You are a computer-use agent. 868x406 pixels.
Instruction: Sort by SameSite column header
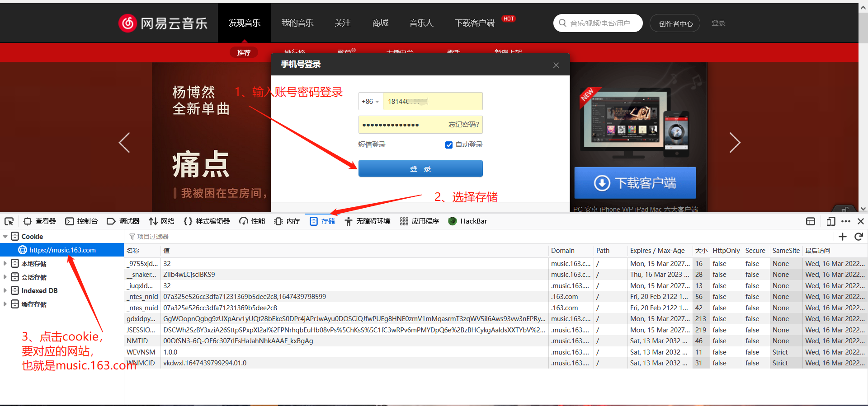click(786, 251)
